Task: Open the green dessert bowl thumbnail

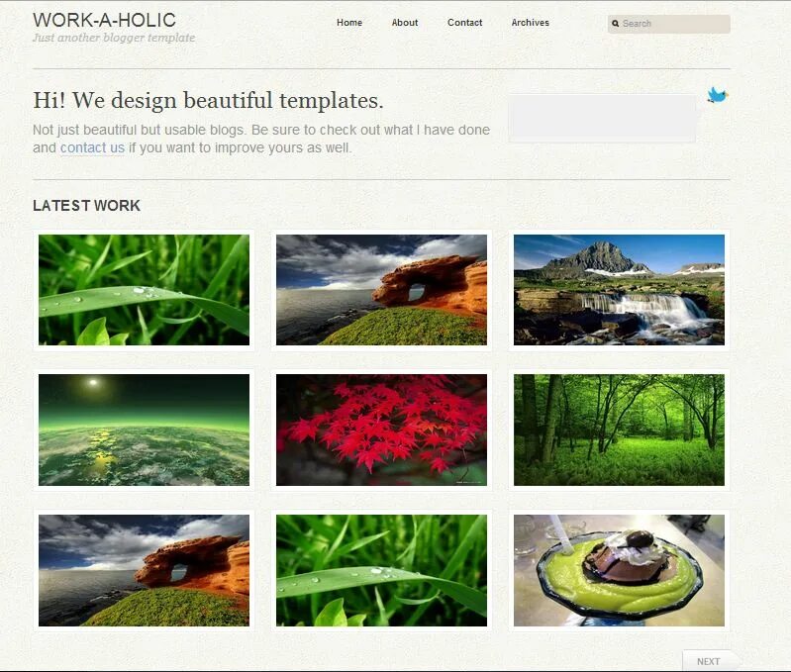Action: 619,570
